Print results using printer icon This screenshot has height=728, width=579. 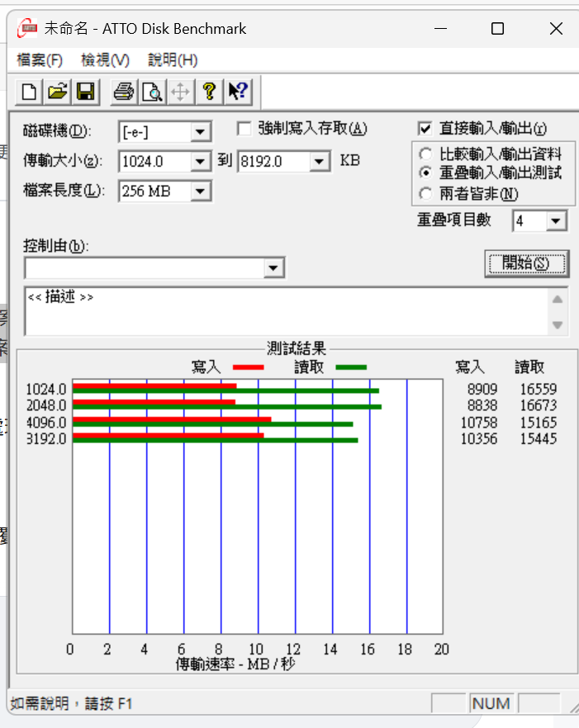coord(124,92)
